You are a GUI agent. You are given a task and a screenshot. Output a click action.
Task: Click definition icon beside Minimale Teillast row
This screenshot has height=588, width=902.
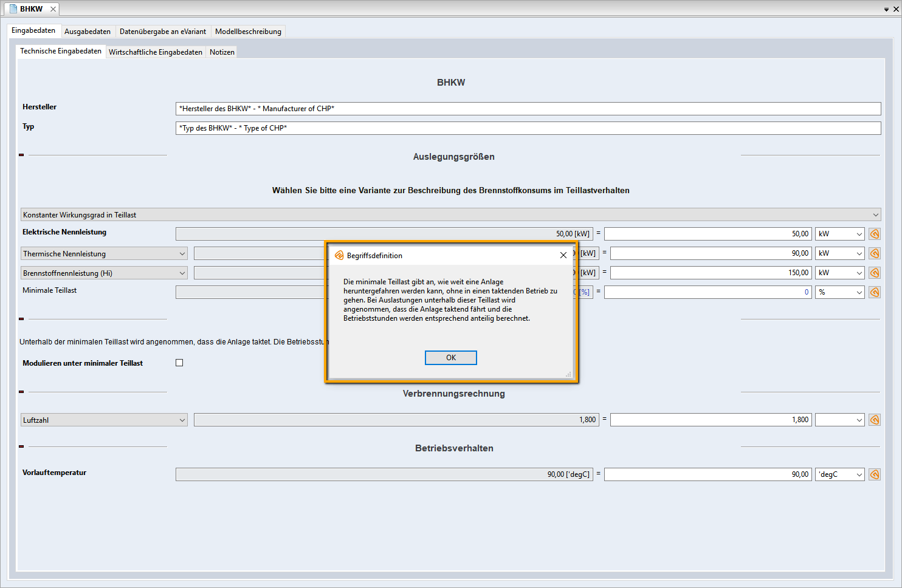pyautogui.click(x=874, y=292)
